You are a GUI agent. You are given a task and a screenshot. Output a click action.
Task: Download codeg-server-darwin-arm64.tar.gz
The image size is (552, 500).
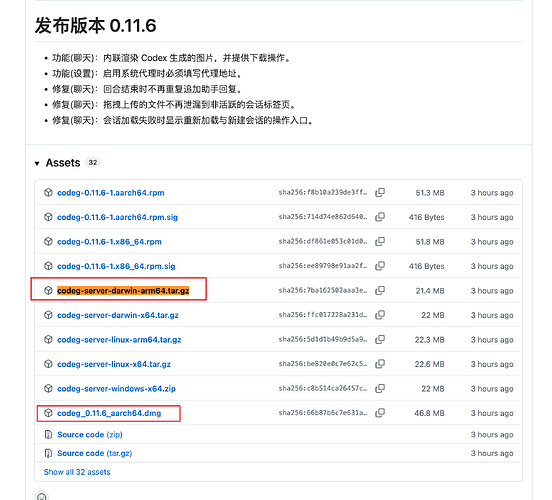tap(123, 290)
